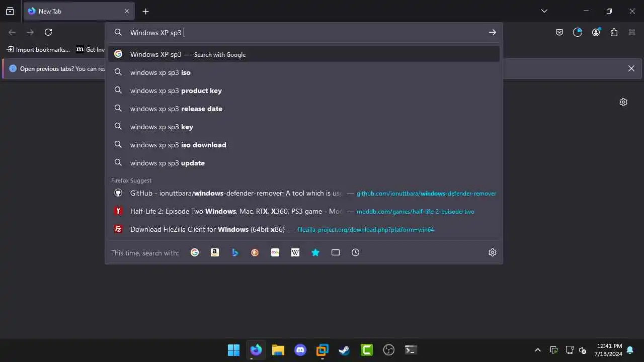This screenshot has height=362, width=644.
Task: Open Steam from taskbar
Action: (x=345, y=350)
